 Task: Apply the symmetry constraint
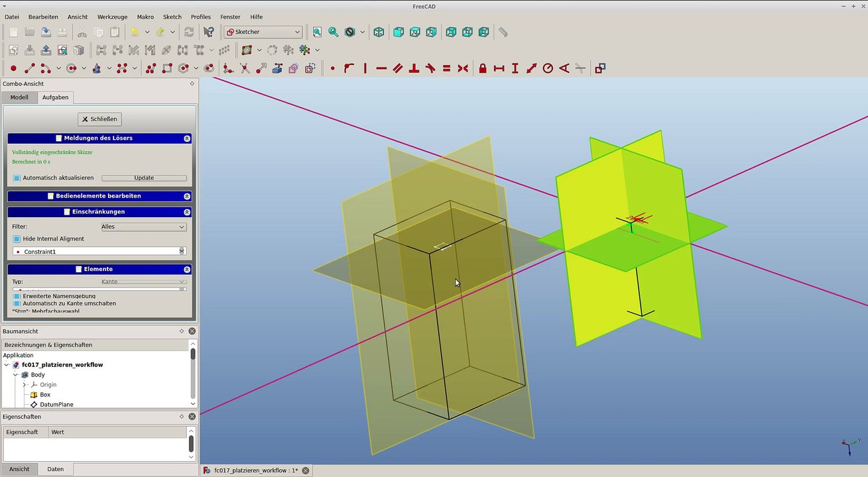pyautogui.click(x=463, y=68)
